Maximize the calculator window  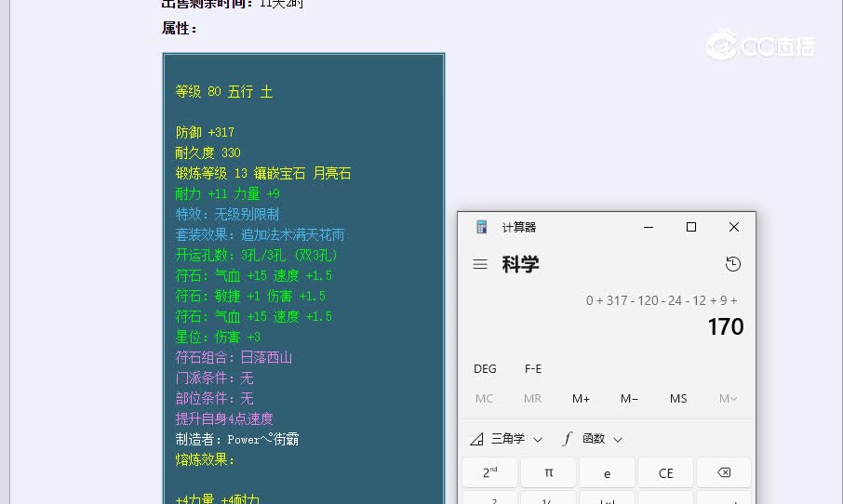click(691, 227)
